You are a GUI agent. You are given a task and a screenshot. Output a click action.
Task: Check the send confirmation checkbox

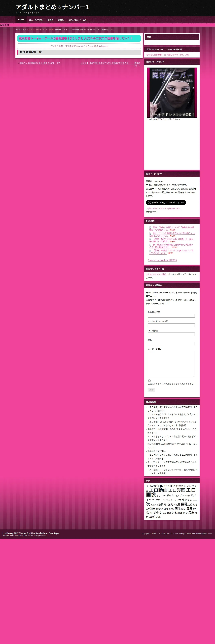149,381
